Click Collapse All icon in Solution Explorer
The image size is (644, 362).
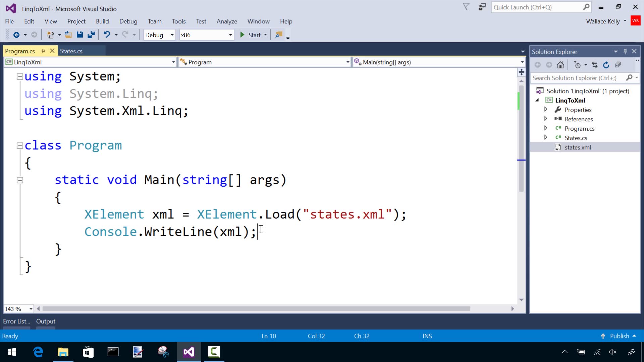[618, 65]
